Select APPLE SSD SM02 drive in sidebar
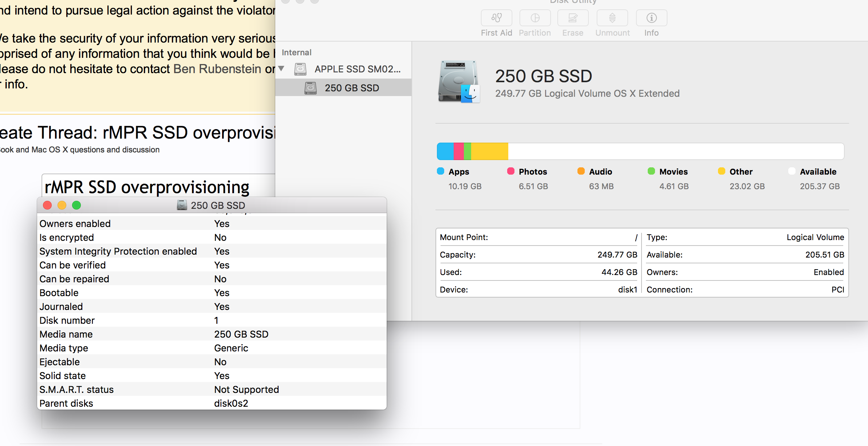The height and width of the screenshot is (446, 868). (x=343, y=69)
